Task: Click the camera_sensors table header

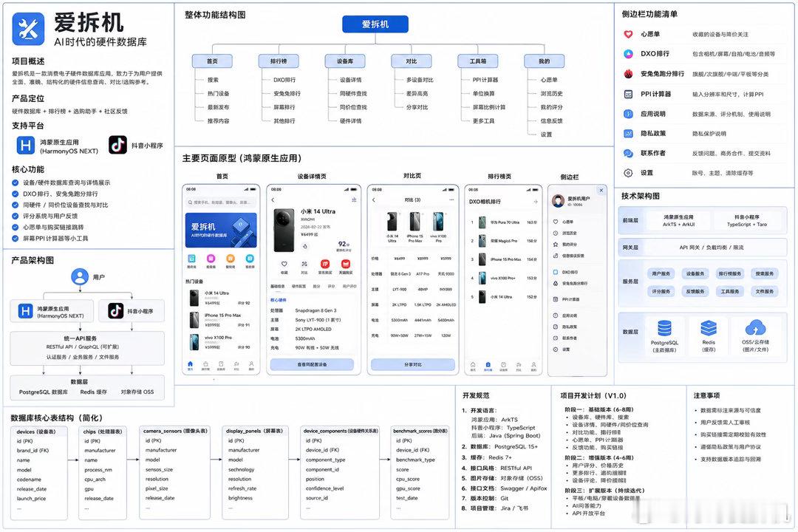Action: [x=175, y=432]
